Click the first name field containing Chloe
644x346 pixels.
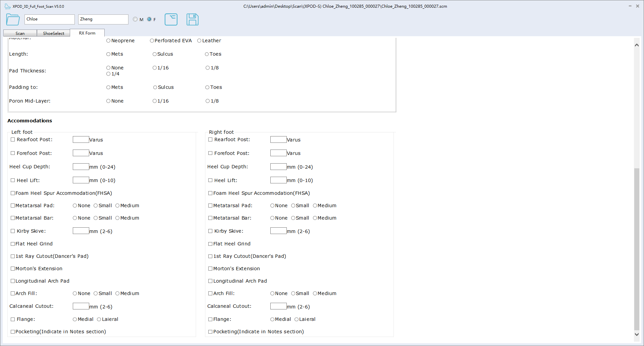click(49, 19)
